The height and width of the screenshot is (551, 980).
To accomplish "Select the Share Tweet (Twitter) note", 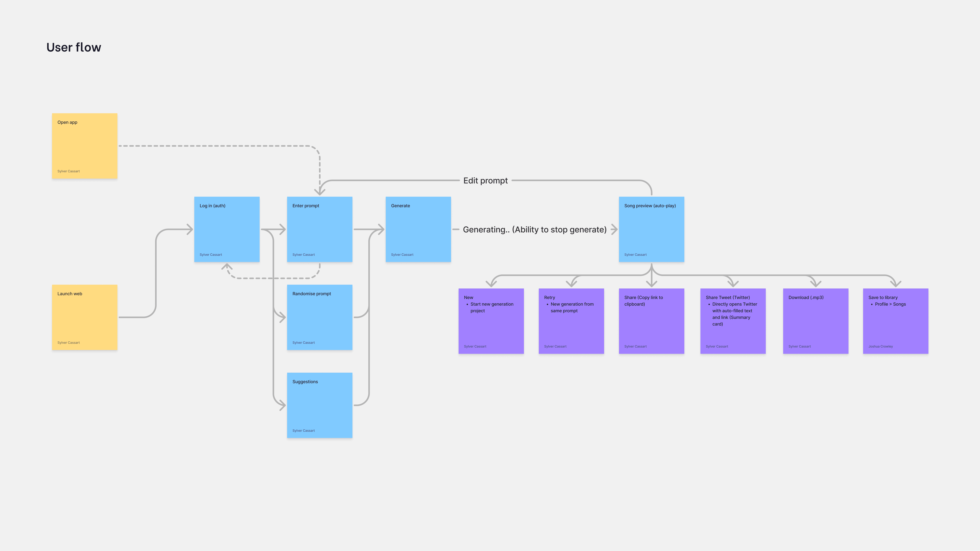I will (733, 321).
